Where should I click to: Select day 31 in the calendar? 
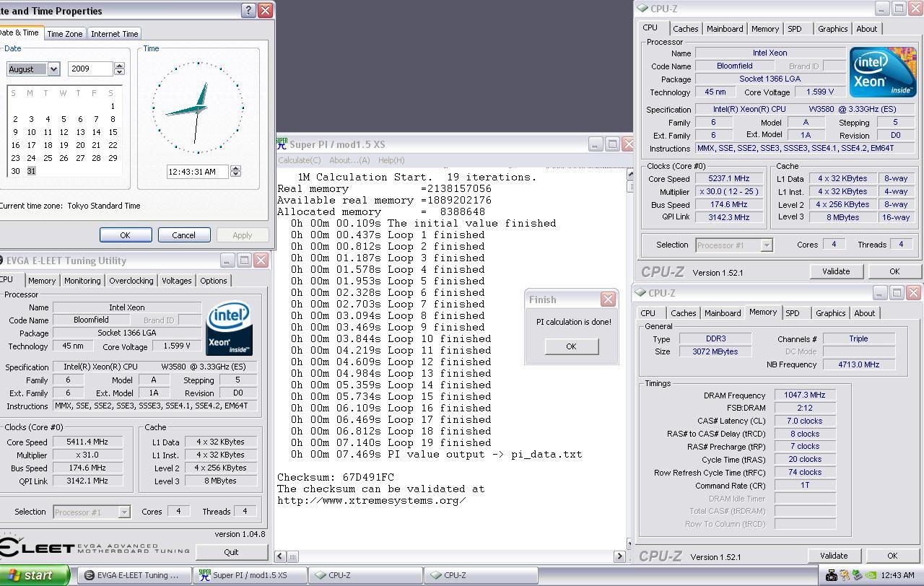[31, 171]
